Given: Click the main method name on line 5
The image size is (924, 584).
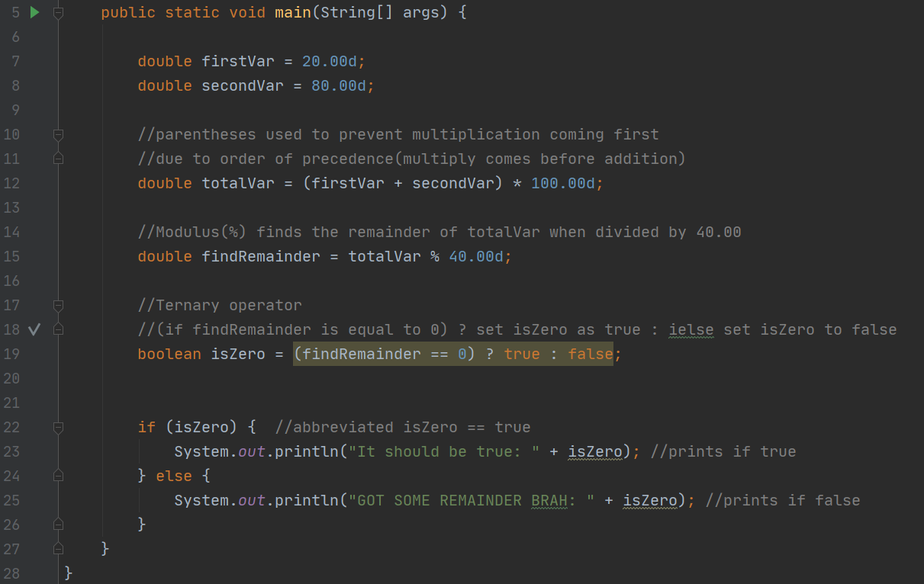Looking at the screenshot, I should 293,13.
